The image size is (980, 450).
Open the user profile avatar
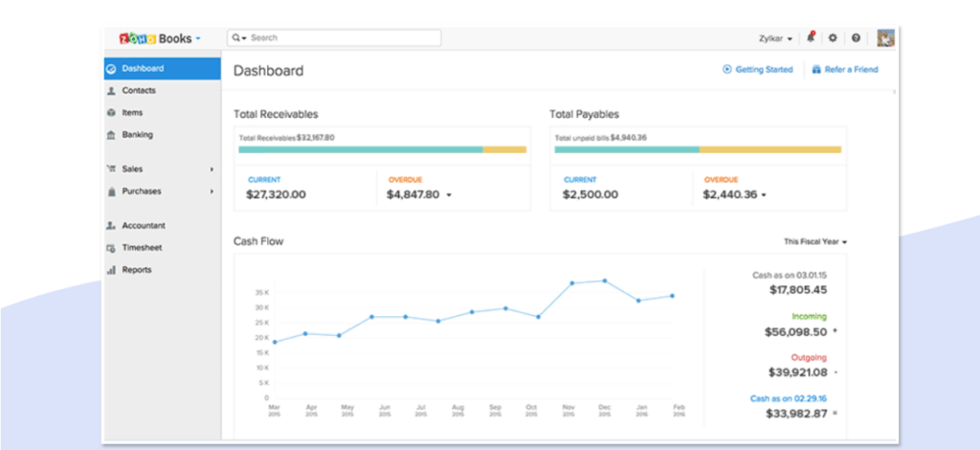(x=885, y=38)
